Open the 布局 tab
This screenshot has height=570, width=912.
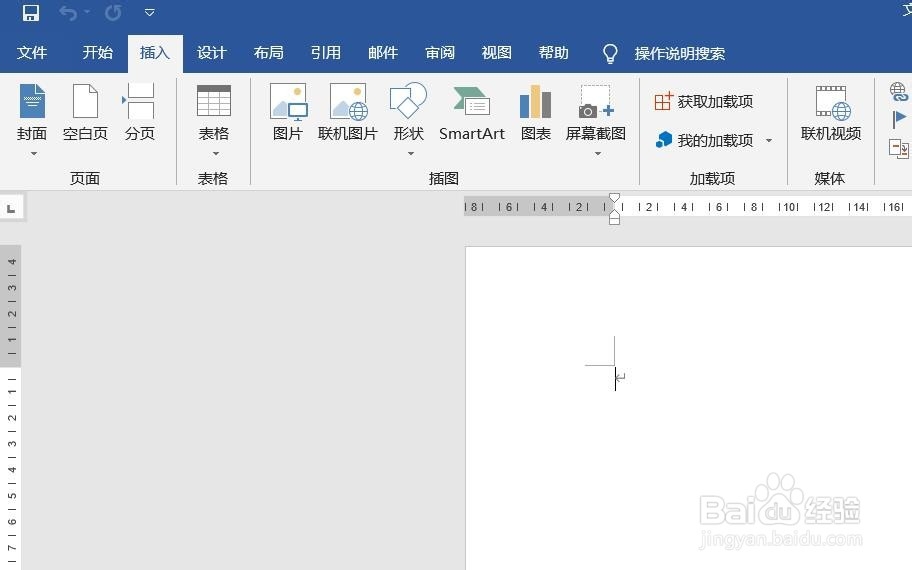click(268, 53)
